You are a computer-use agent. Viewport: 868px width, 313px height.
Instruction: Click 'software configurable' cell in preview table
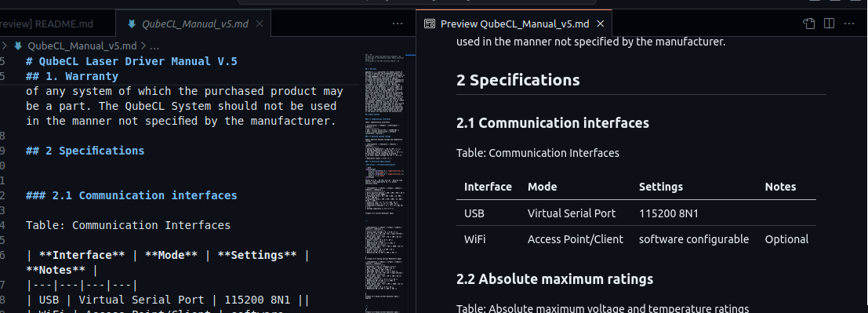[694, 239]
